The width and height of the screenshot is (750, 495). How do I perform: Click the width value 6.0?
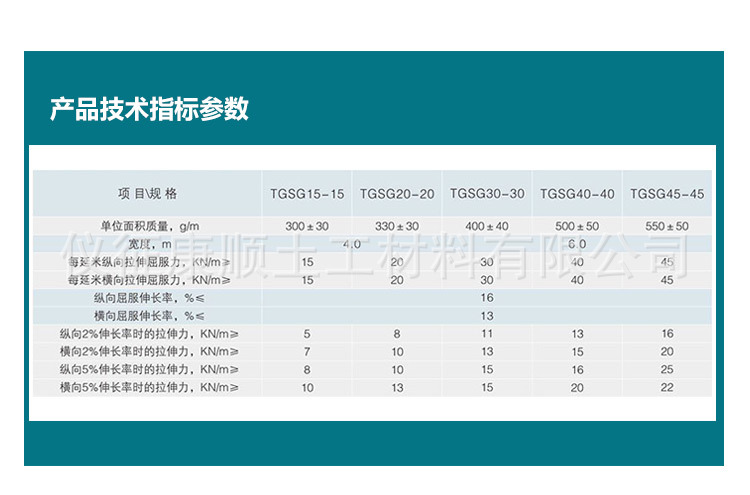click(577, 244)
